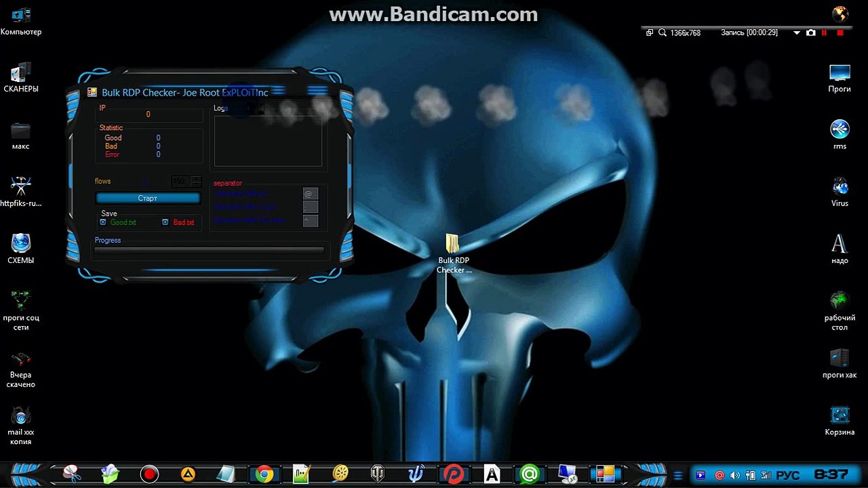868x488 pixels.
Task: Click the flows number stepper field
Action: (x=186, y=181)
